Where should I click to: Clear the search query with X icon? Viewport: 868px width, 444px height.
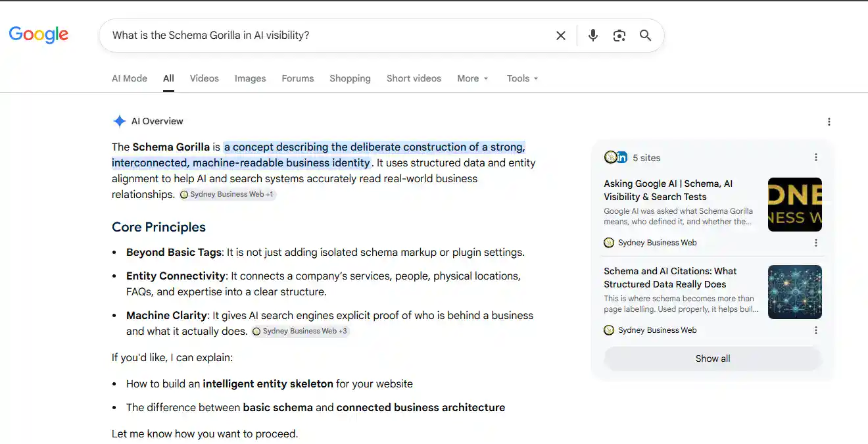tap(561, 36)
